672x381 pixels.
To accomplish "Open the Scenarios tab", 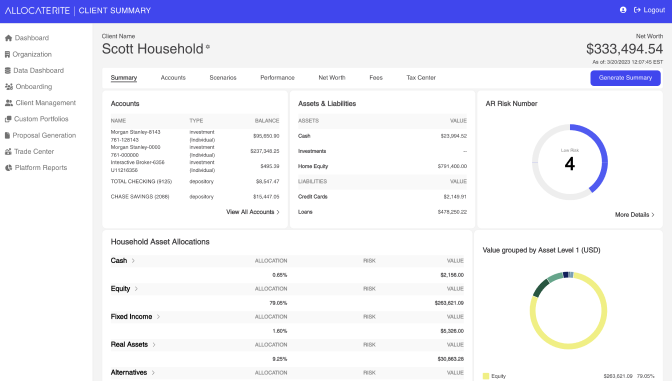I will pos(223,78).
